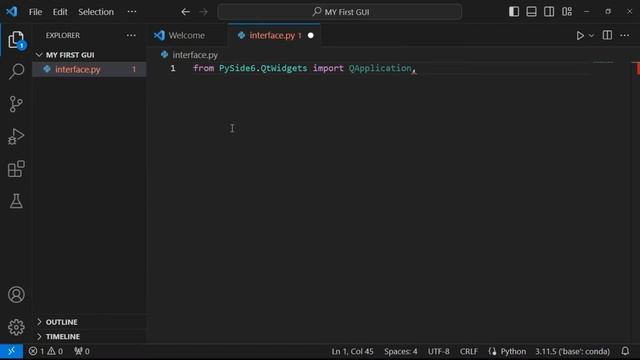Open the Testing flask view
640x360 pixels.
point(16,201)
